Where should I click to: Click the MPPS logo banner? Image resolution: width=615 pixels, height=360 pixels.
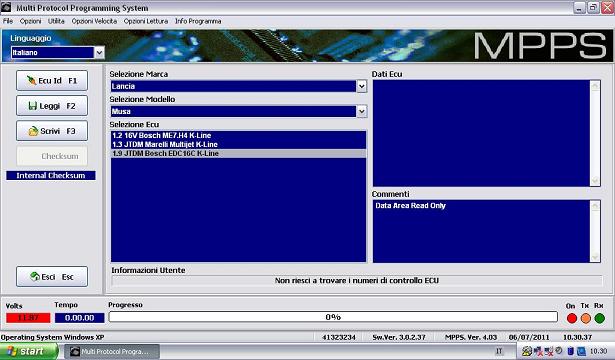tap(540, 46)
